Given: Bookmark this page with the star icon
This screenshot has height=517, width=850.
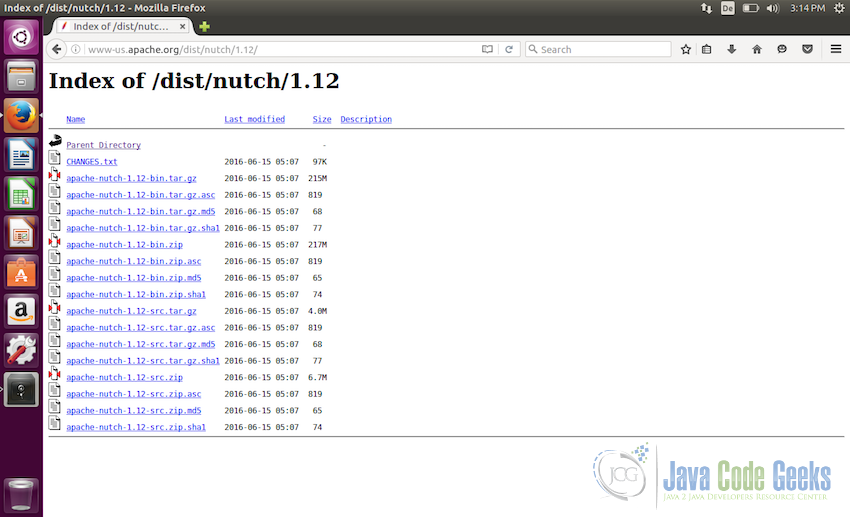Looking at the screenshot, I should [686, 49].
